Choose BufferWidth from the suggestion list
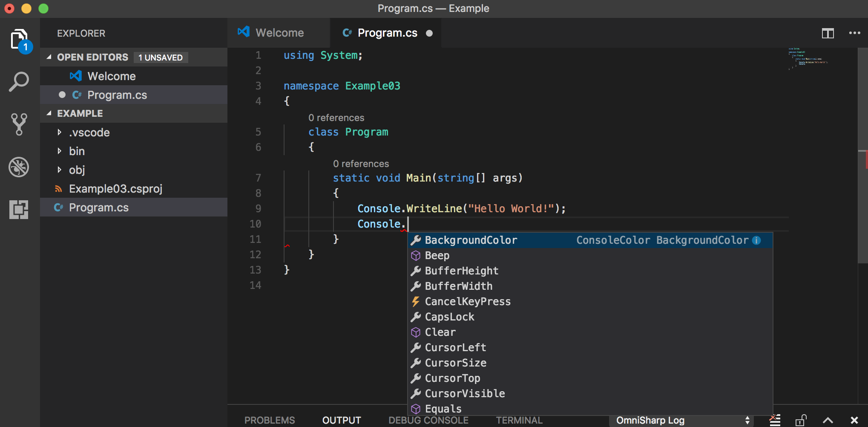Viewport: 868px width, 427px height. [590, 286]
